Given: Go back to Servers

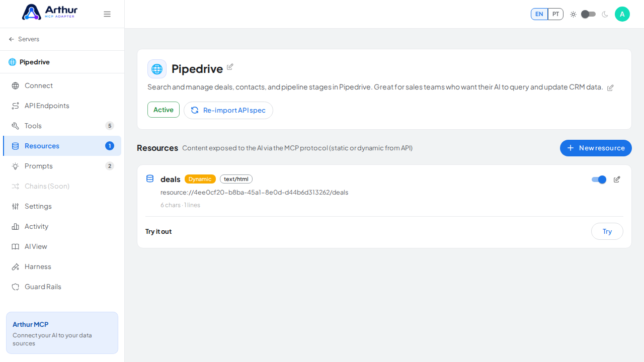Looking at the screenshot, I should (24, 39).
